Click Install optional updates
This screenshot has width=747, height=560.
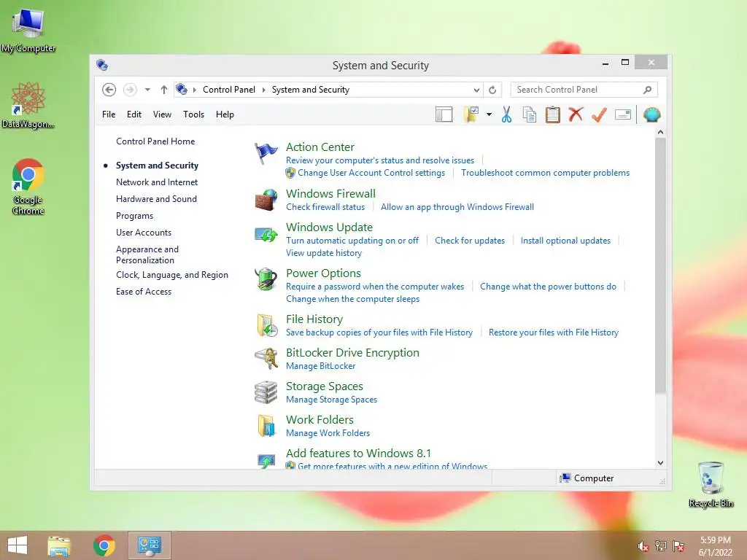565,241
